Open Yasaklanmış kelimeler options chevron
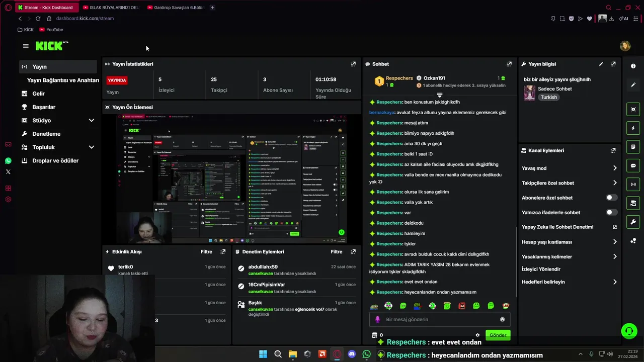The height and width of the screenshot is (362, 644). pos(615,256)
